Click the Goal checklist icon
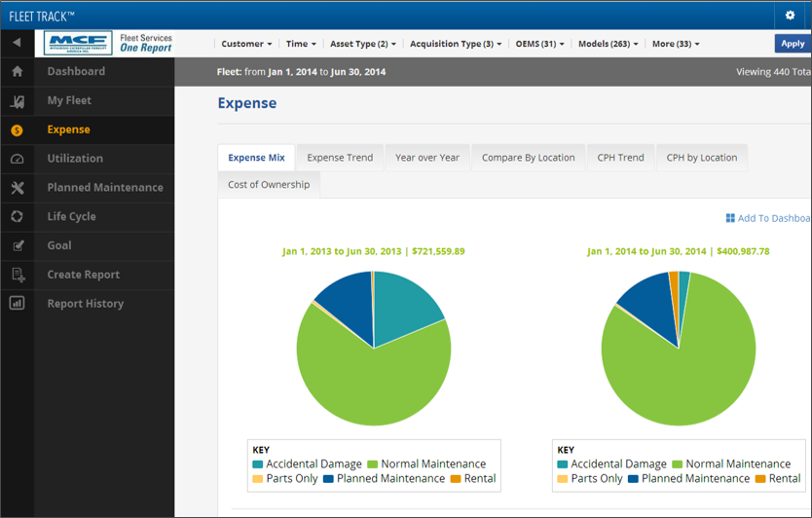This screenshot has height=518, width=812. click(17, 246)
